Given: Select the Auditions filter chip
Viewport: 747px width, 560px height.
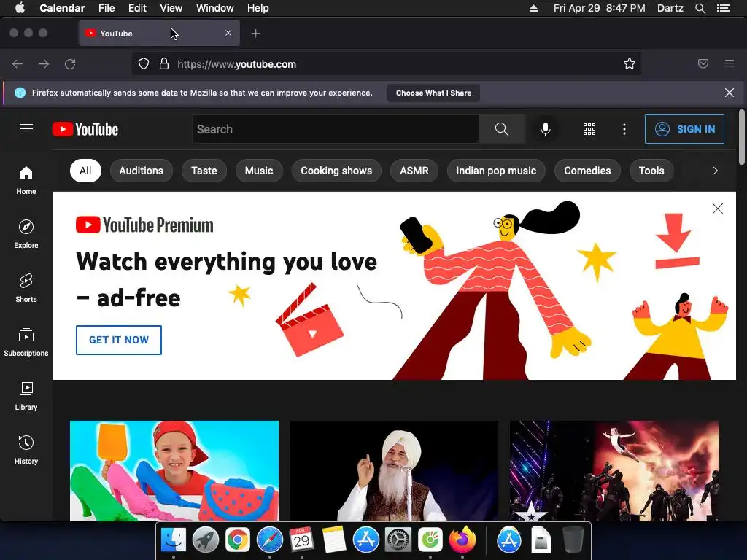Looking at the screenshot, I should click(x=141, y=171).
